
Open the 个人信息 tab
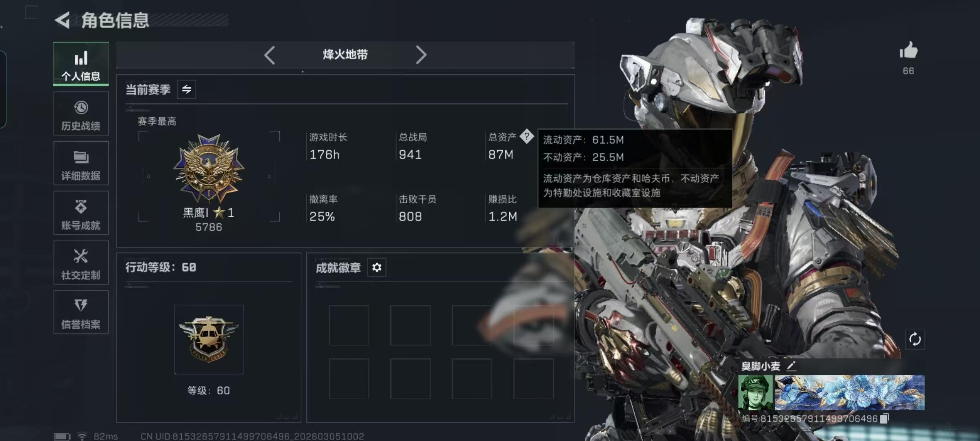point(81,64)
